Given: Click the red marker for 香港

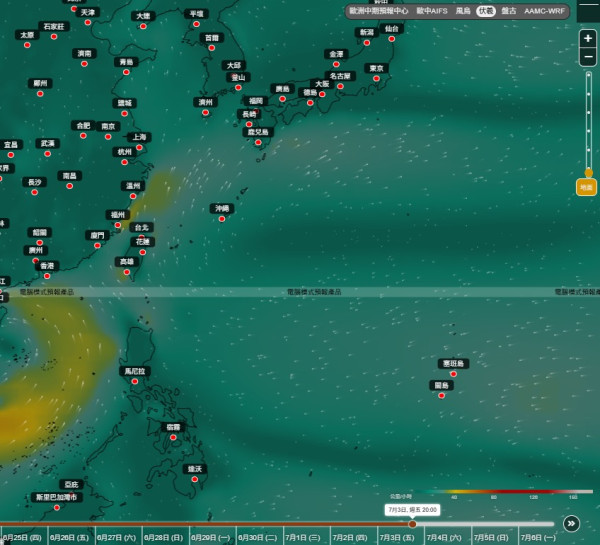Looking at the screenshot, I should (47, 276).
